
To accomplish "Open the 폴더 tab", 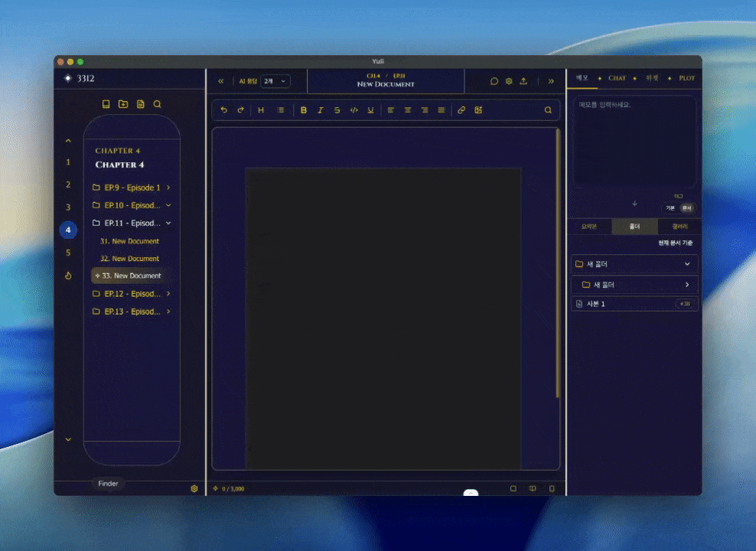I will [x=634, y=226].
